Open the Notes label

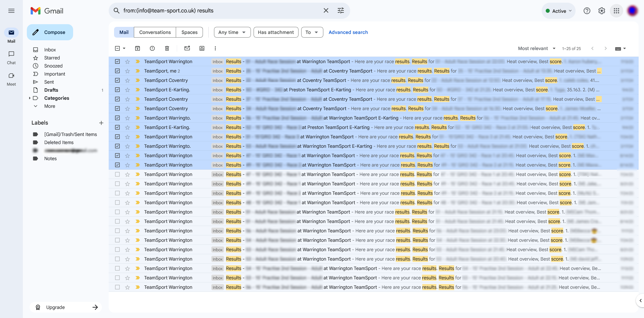50,158
